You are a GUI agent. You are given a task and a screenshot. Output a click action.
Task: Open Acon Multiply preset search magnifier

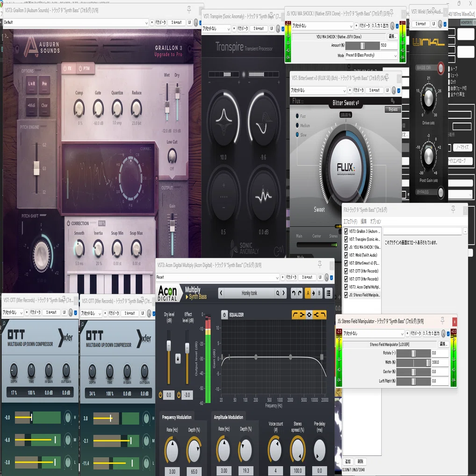pos(277,293)
